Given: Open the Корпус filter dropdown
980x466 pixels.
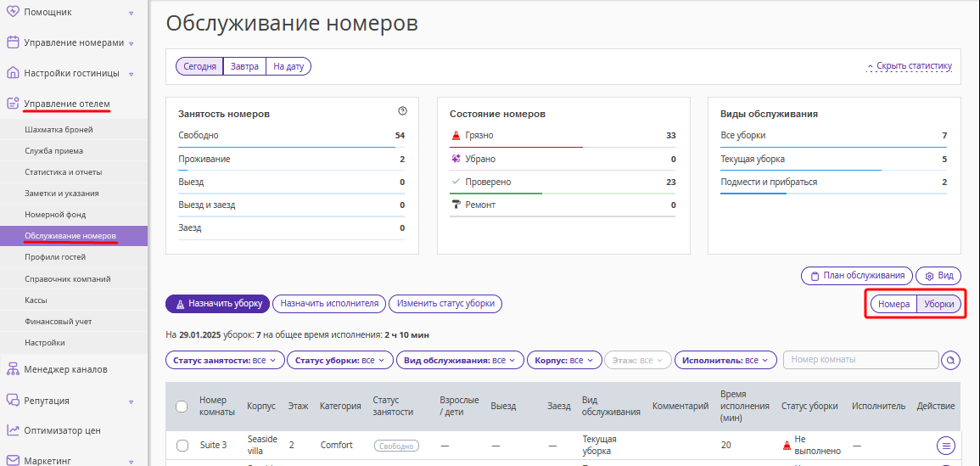Looking at the screenshot, I should (564, 360).
